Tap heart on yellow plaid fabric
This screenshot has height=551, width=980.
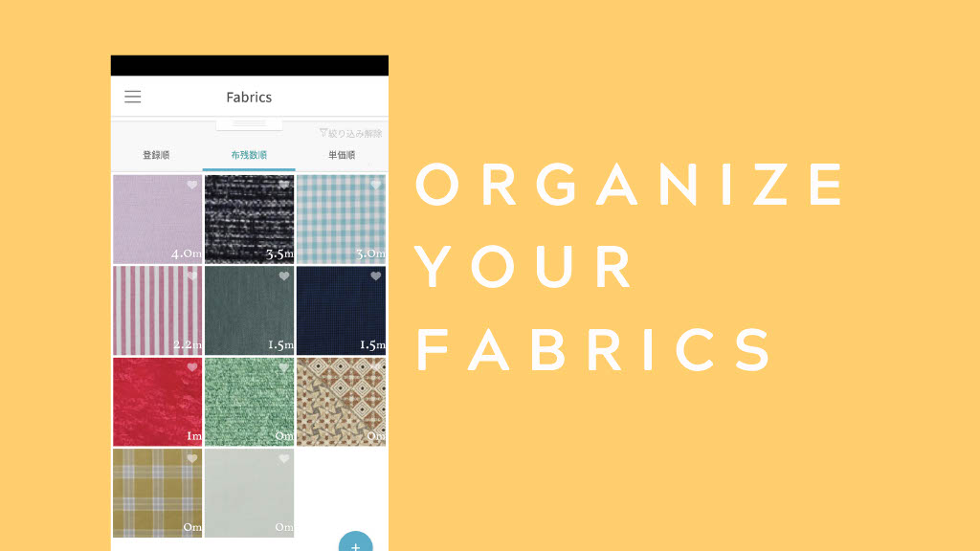pos(191,458)
